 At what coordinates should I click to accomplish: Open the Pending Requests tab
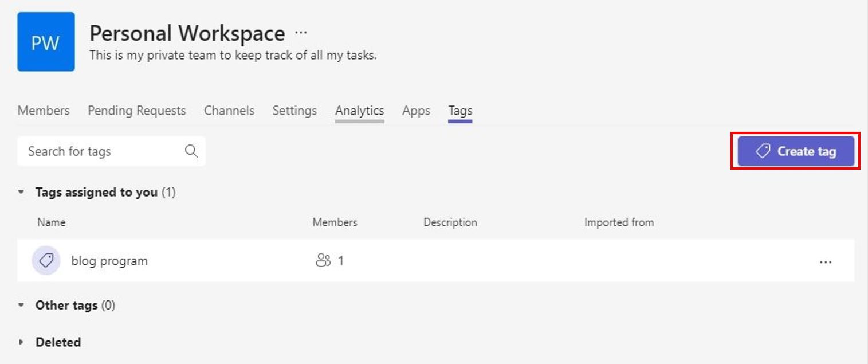point(136,111)
